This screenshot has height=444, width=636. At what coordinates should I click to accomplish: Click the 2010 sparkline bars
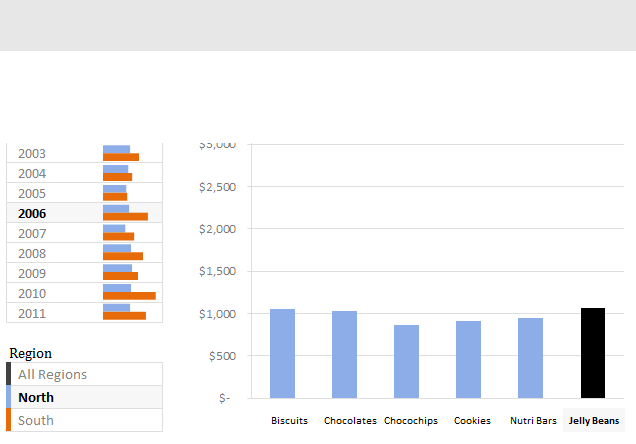click(x=129, y=293)
